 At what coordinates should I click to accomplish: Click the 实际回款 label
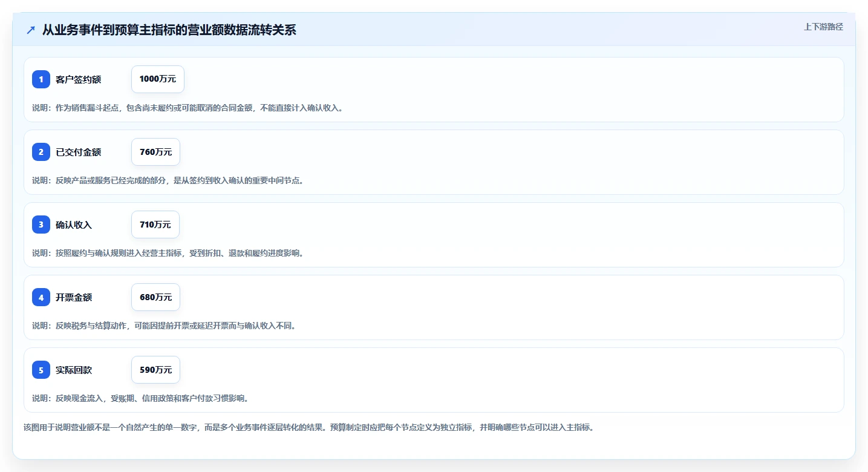coord(74,370)
